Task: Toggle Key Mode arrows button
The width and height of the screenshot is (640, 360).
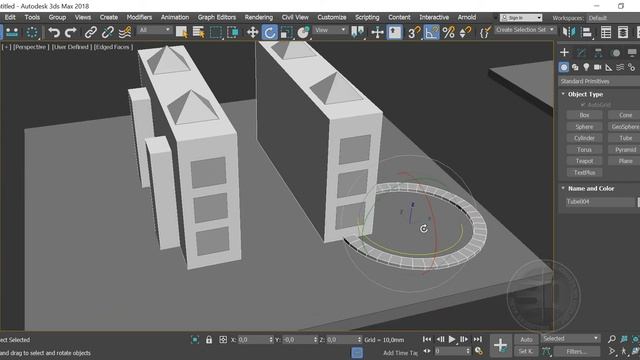Action: [x=427, y=351]
